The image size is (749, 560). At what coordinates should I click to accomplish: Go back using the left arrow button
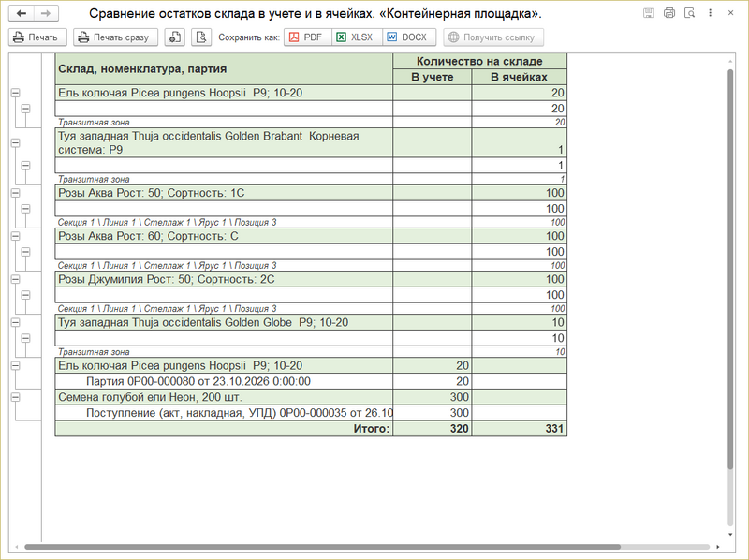tap(22, 13)
